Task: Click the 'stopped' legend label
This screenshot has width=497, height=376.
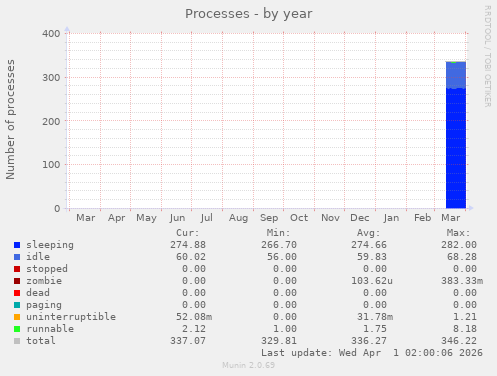Action: click(x=47, y=269)
